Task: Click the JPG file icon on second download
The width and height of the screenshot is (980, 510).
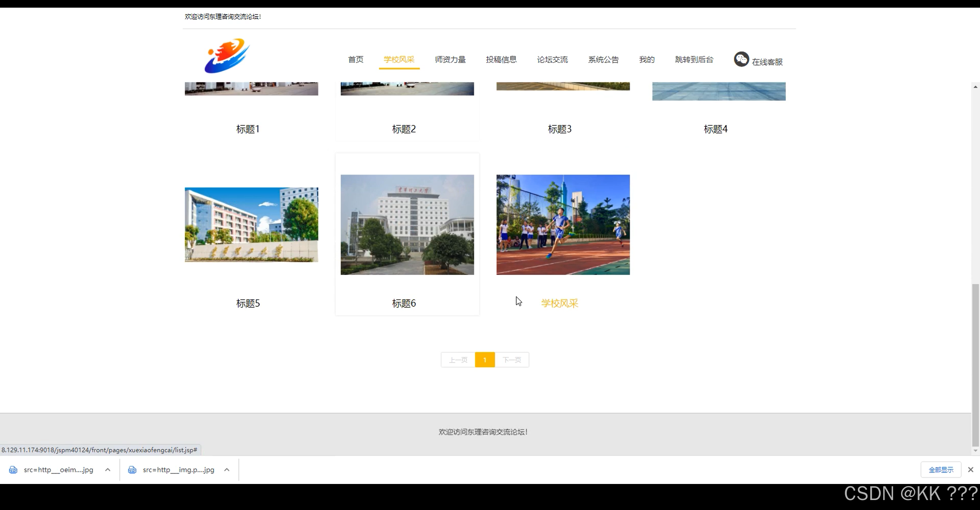Action: coord(132,469)
